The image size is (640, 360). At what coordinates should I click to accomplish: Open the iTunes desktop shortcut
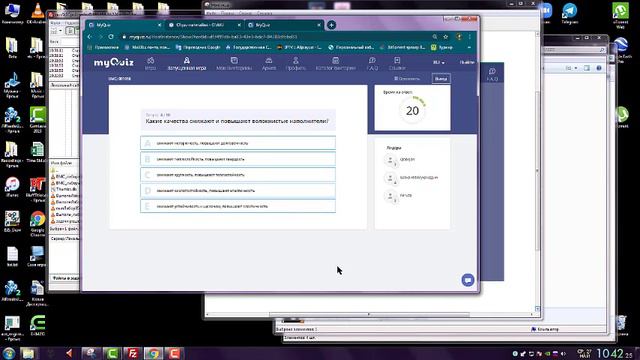coord(12,187)
